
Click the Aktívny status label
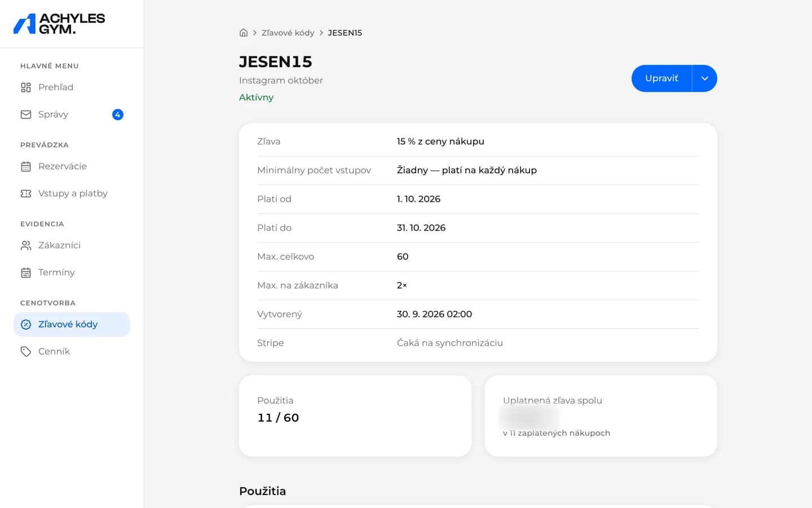(x=256, y=97)
